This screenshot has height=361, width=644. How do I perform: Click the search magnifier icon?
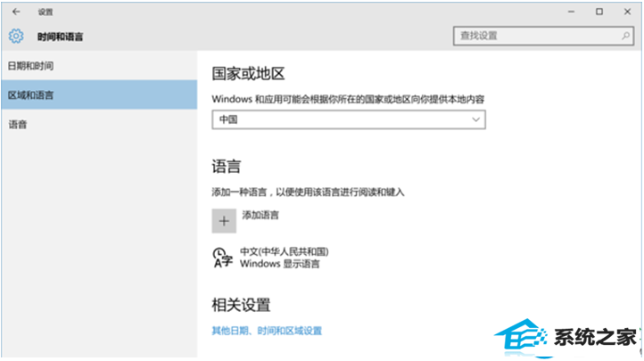pos(625,36)
